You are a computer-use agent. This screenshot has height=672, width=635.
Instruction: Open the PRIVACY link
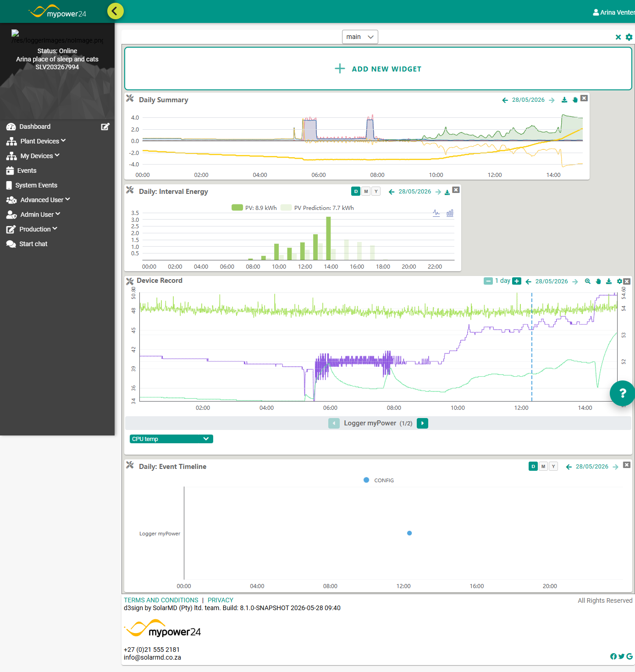coord(221,600)
